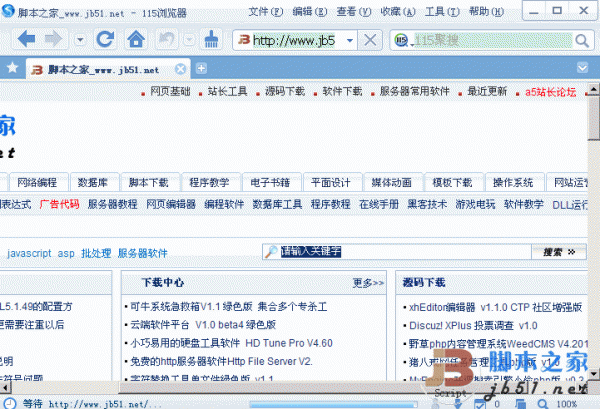Go back with the back arrow

pos(26,39)
